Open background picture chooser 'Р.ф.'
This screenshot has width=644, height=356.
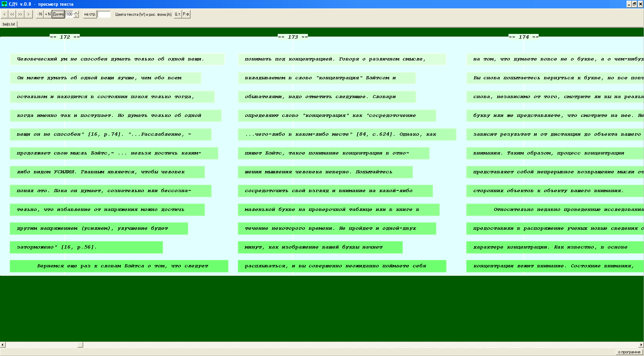(186, 14)
